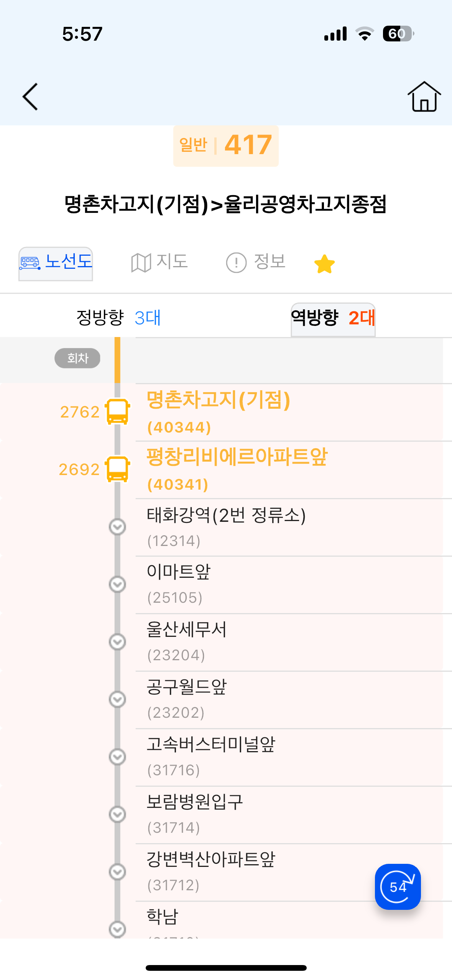Switch to 역방향 direction

pos(333,318)
